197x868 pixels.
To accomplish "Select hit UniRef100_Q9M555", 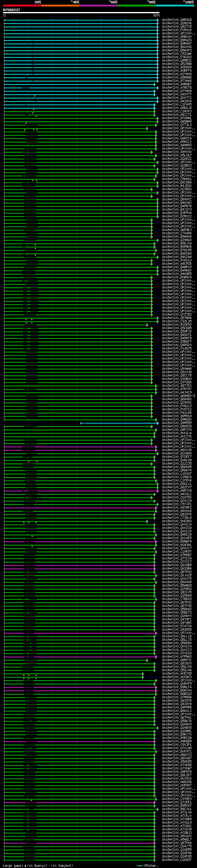I will tap(177, 423).
